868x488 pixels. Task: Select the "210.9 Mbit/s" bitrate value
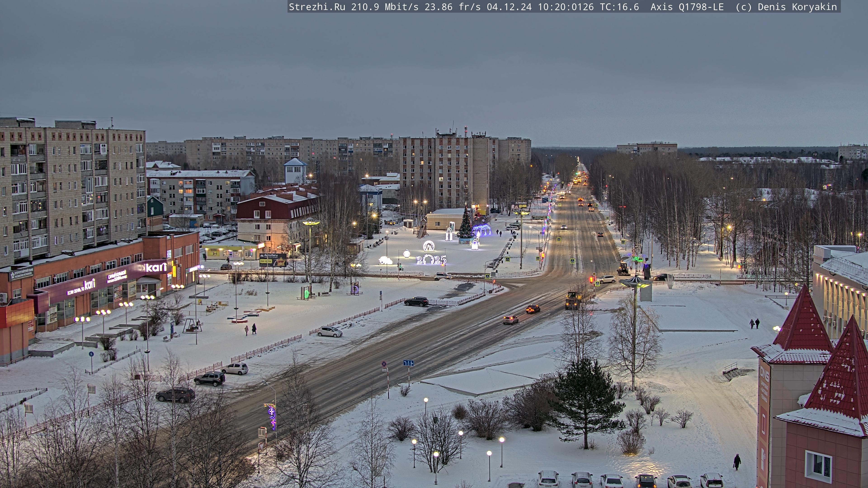tap(385, 7)
